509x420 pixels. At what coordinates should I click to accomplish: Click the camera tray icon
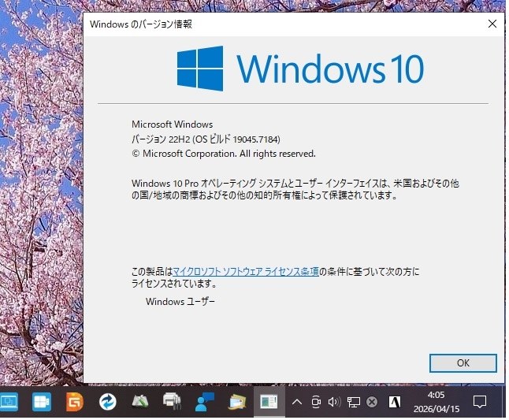pyautogui.click(x=316, y=402)
